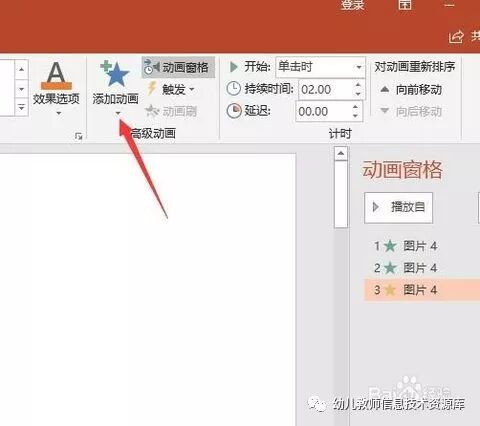Click the yellow star of entry 3

390,290
